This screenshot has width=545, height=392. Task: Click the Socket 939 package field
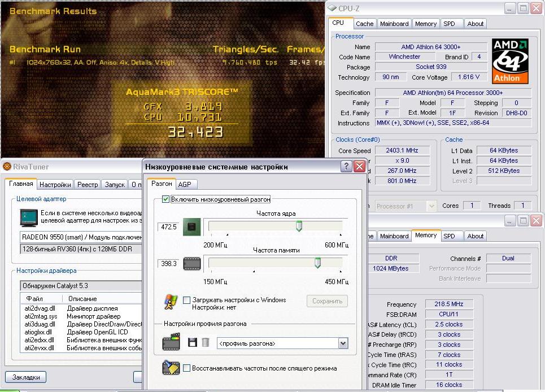coord(431,67)
